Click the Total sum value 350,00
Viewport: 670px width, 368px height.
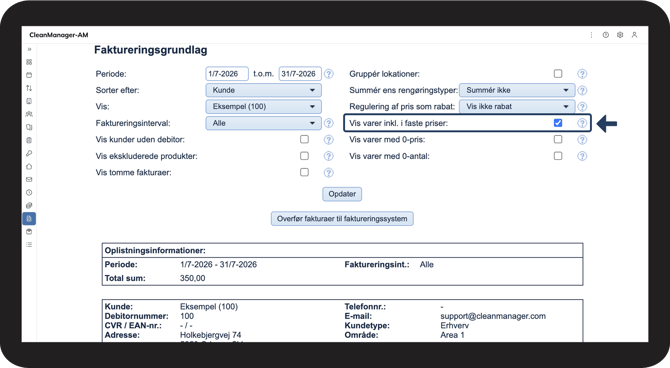pyautogui.click(x=193, y=278)
